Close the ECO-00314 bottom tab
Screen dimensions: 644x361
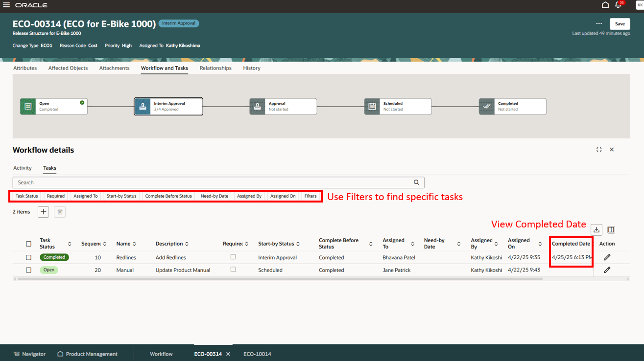[228, 354]
